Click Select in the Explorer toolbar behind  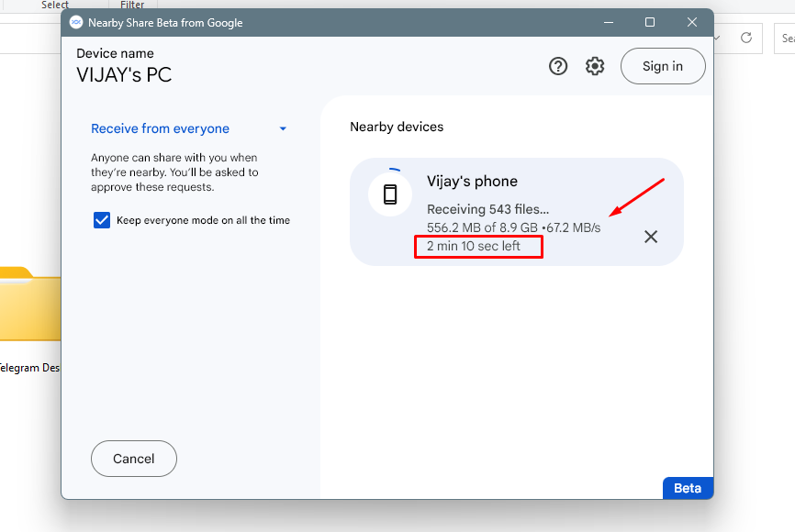pyautogui.click(x=55, y=5)
